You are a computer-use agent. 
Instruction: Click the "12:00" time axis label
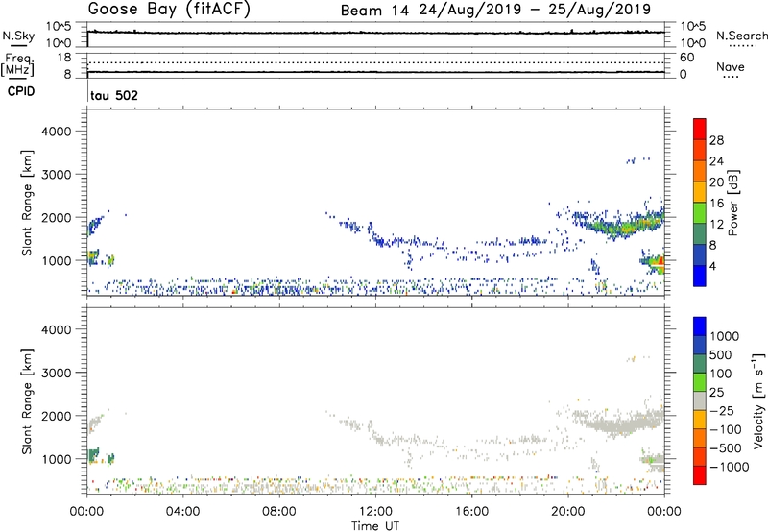coord(375,512)
